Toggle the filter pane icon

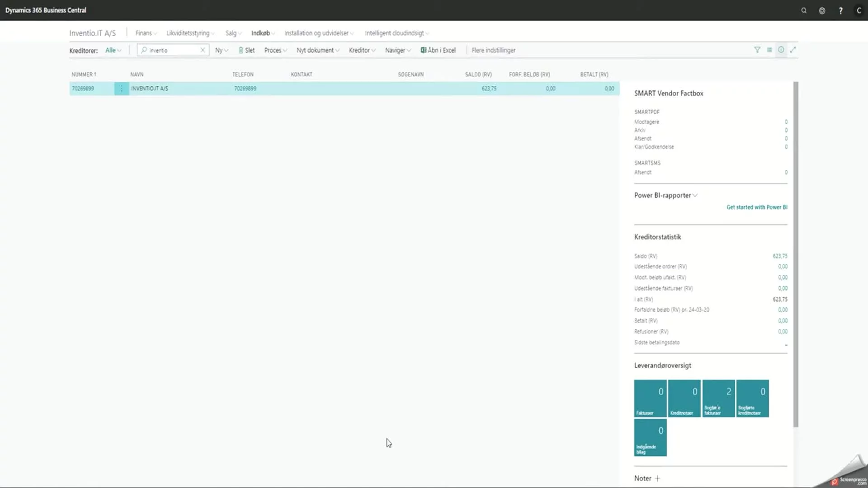pos(757,50)
